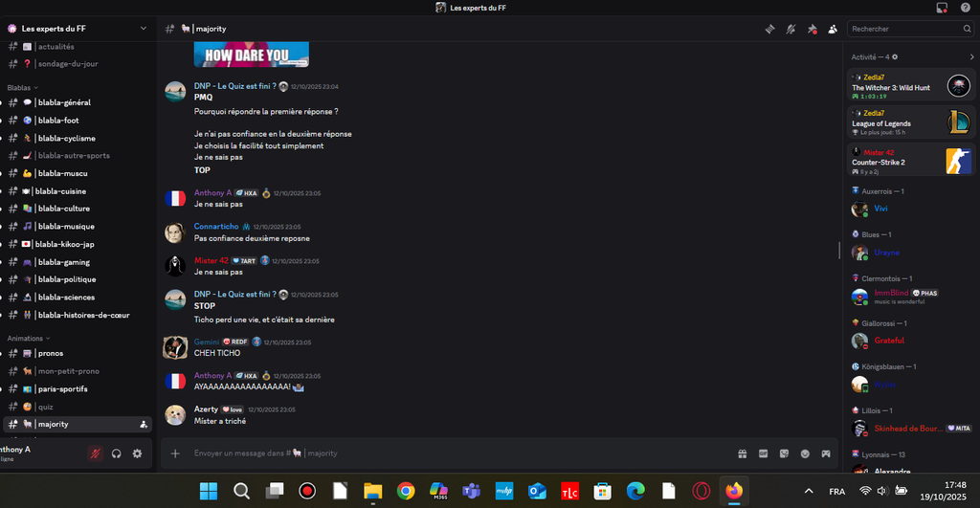Open Windows Start menu on the taskbar
This screenshot has height=508, width=980.
tap(209, 491)
